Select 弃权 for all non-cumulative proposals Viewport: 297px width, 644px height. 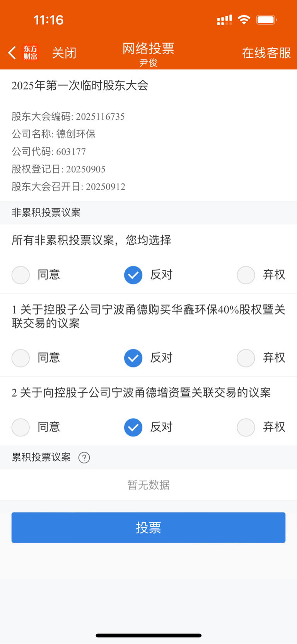(x=246, y=275)
